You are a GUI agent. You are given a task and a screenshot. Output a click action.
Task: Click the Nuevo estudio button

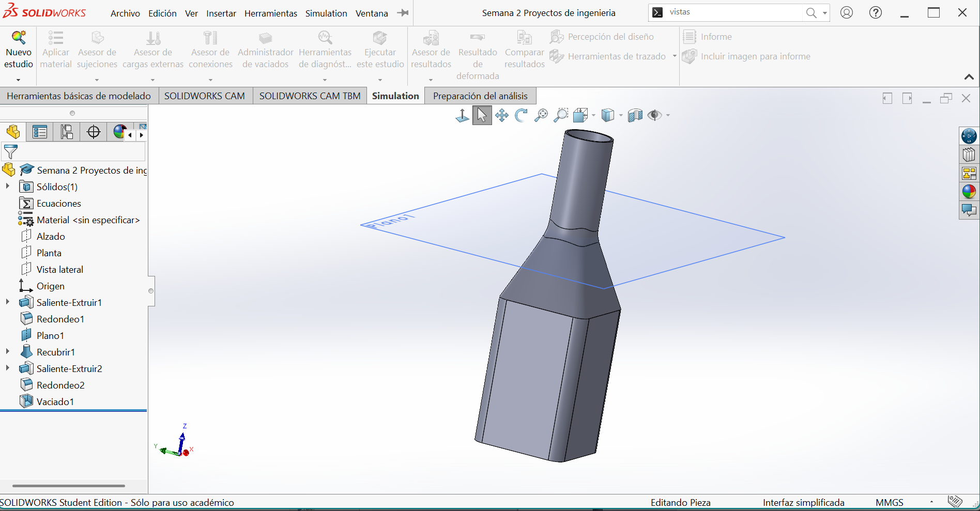tap(19, 52)
